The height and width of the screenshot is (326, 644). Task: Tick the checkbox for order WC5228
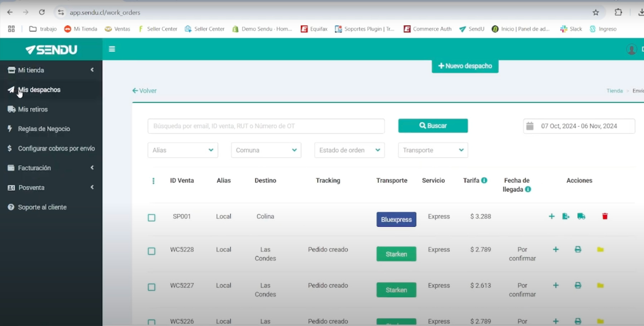click(152, 251)
